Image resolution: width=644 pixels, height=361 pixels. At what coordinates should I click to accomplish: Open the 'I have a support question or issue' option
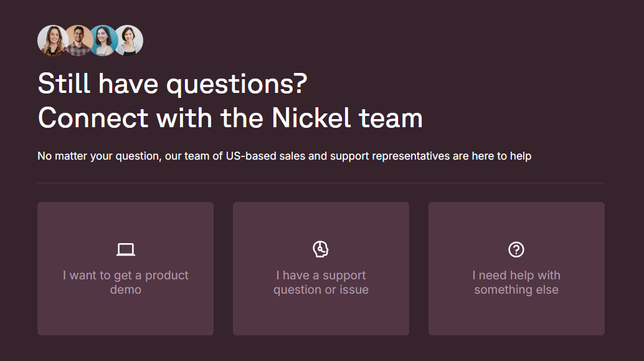(x=321, y=268)
